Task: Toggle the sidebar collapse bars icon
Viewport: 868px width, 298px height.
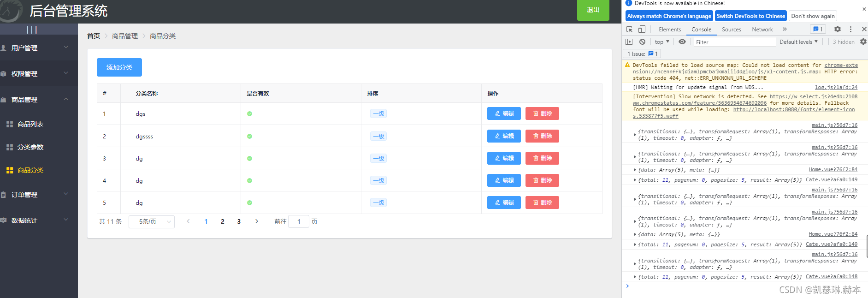Action: (32, 30)
